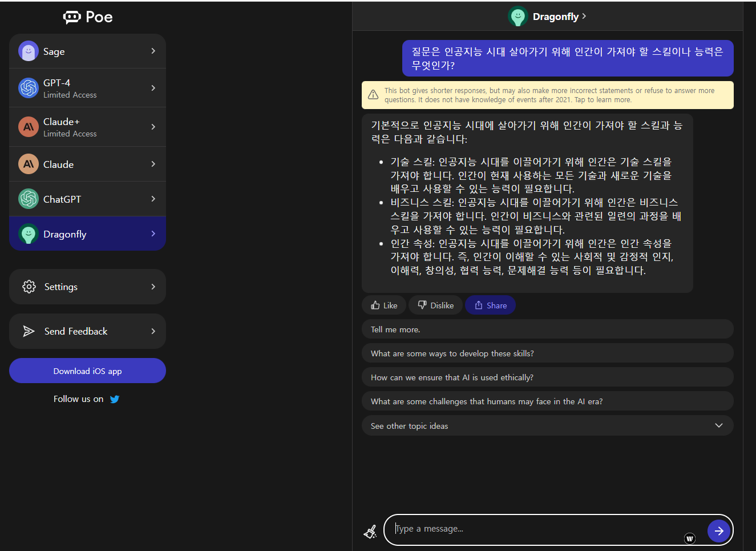The height and width of the screenshot is (551, 756).
Task: Click the send message arrow button
Action: tap(719, 530)
